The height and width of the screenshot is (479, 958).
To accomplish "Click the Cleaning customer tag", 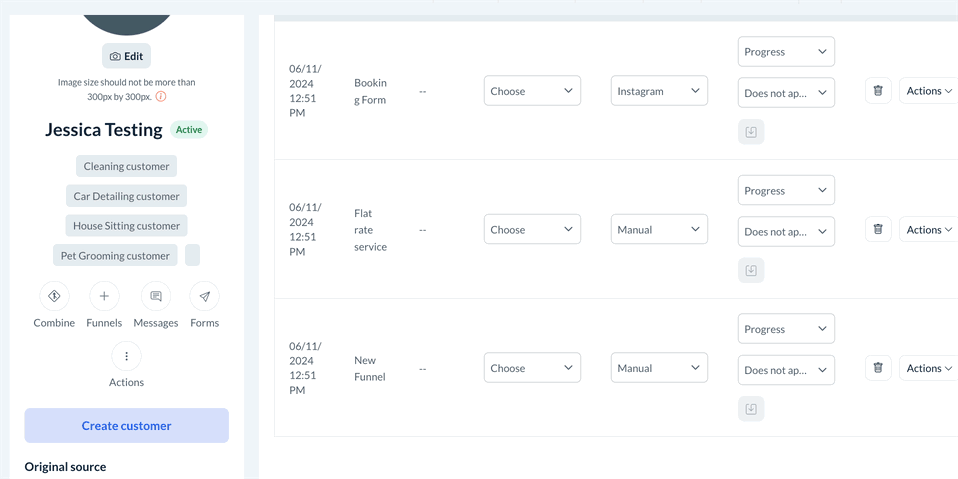I will [127, 166].
